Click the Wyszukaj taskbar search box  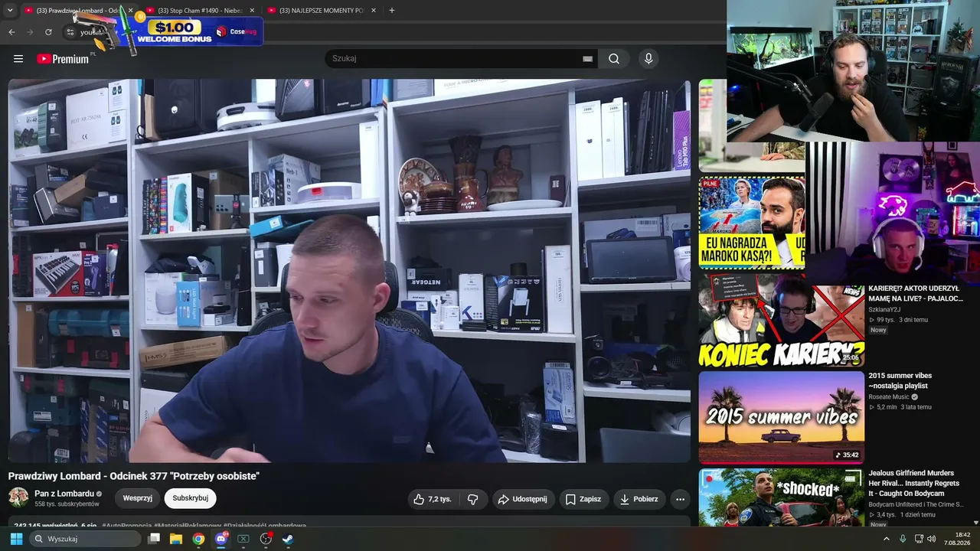85,539
